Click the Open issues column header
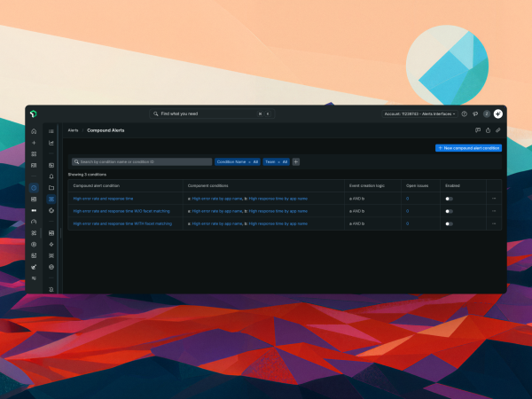 point(417,186)
